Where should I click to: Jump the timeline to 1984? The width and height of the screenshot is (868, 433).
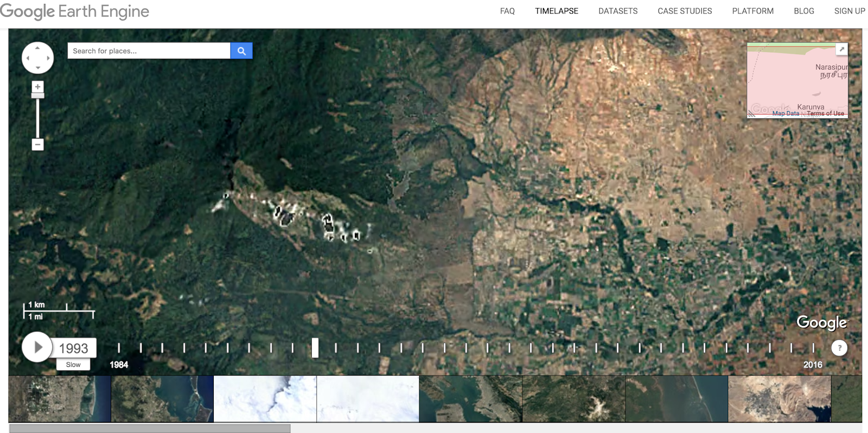119,365
